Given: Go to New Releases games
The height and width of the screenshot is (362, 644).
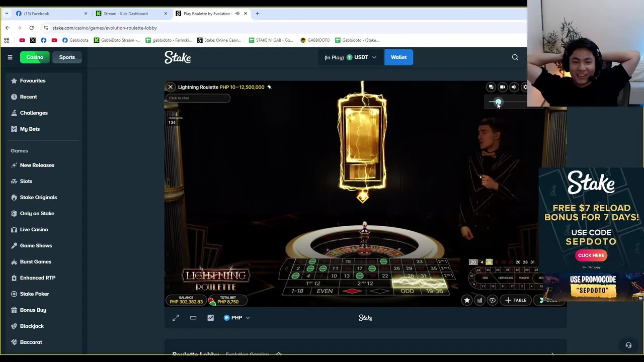Looking at the screenshot, I should pos(37,165).
